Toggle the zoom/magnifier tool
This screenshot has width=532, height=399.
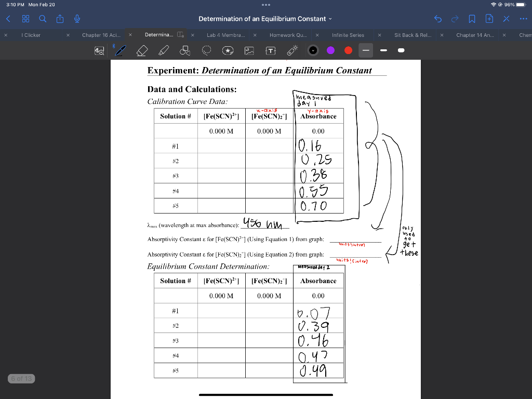click(x=100, y=50)
